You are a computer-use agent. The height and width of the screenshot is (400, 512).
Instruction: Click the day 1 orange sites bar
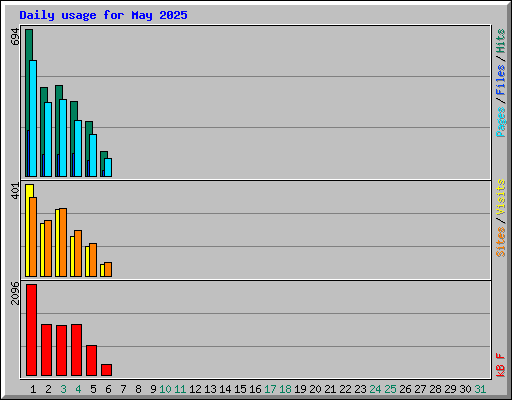click(33, 237)
